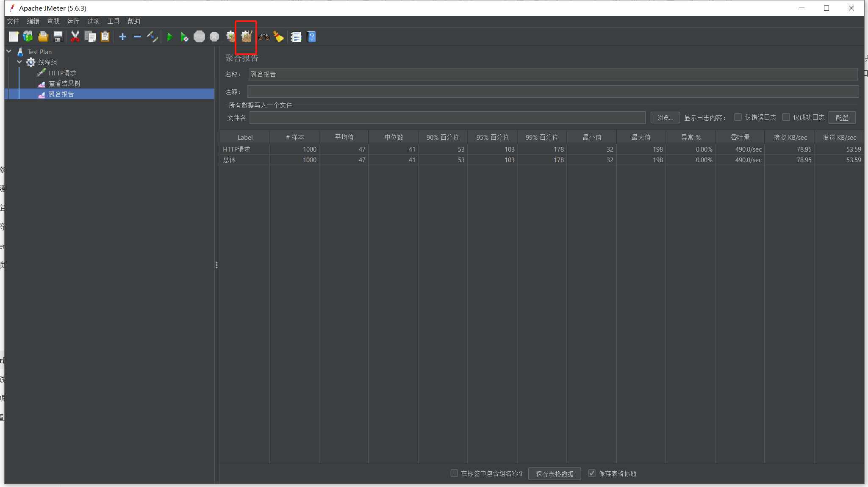
Task: Click the 中位数 column header
Action: (394, 137)
